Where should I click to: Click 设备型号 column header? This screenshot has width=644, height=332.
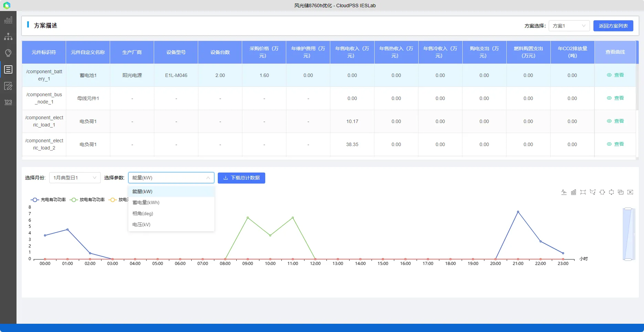176,52
